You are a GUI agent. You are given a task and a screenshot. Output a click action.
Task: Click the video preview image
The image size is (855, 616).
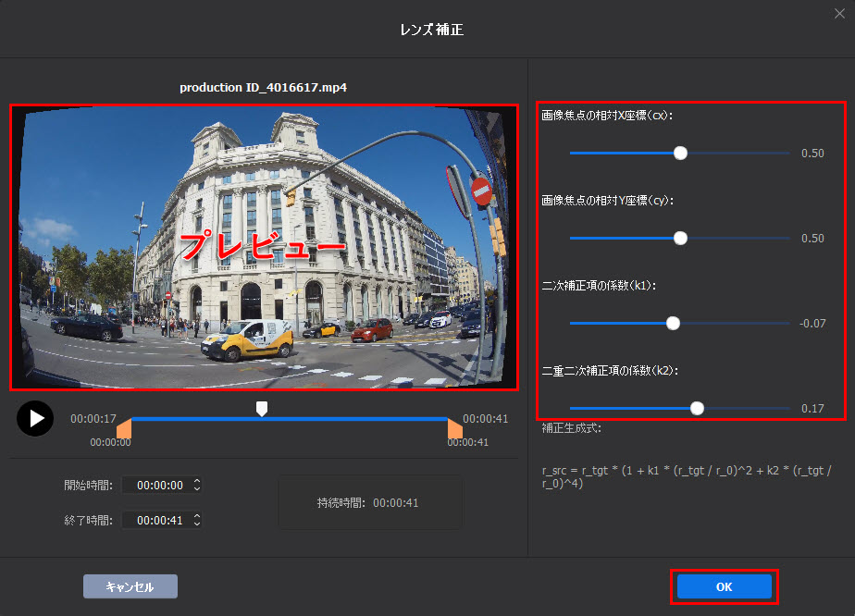(264, 248)
